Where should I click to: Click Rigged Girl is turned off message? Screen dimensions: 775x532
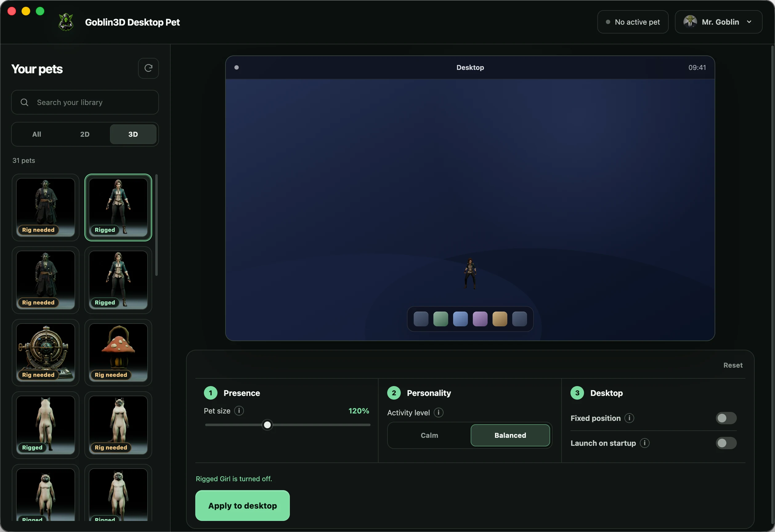click(x=234, y=479)
